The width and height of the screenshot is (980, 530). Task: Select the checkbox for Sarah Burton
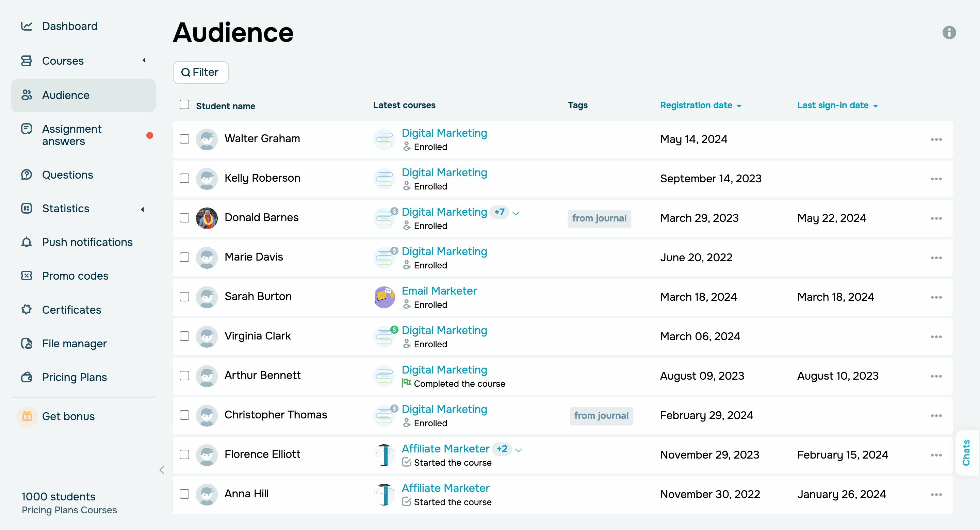click(x=184, y=297)
